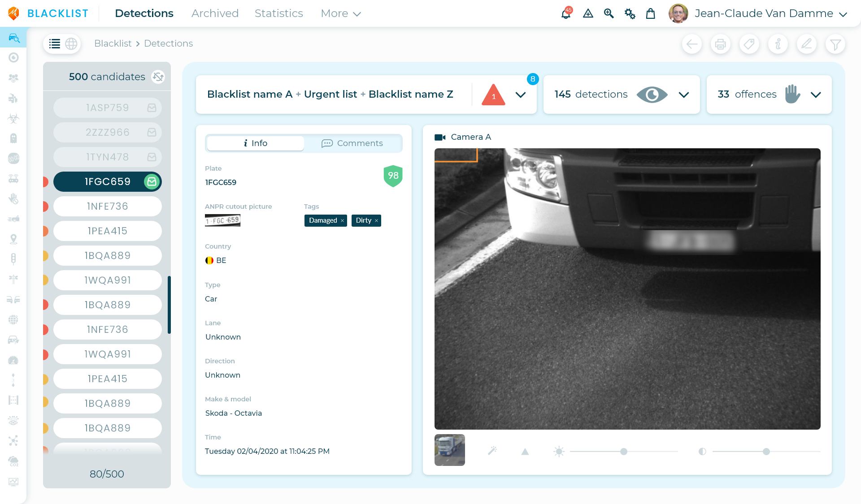Open the CO2 section in the sidebar

click(14, 461)
